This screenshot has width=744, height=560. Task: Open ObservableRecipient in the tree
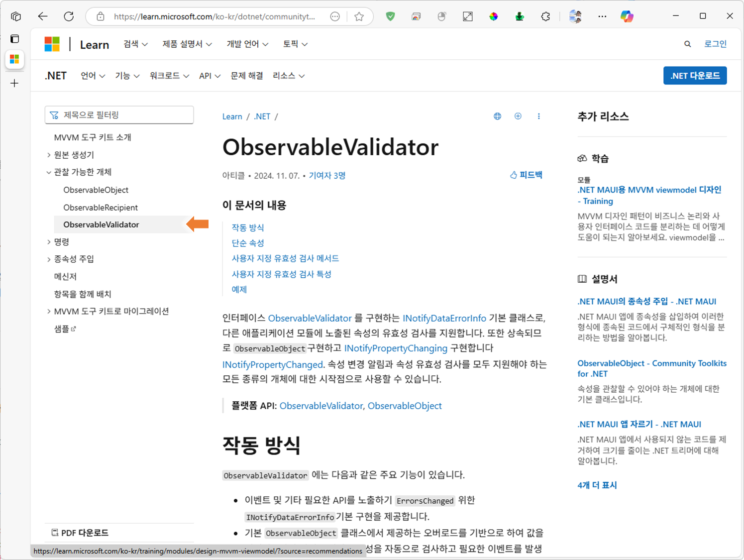tap(101, 208)
